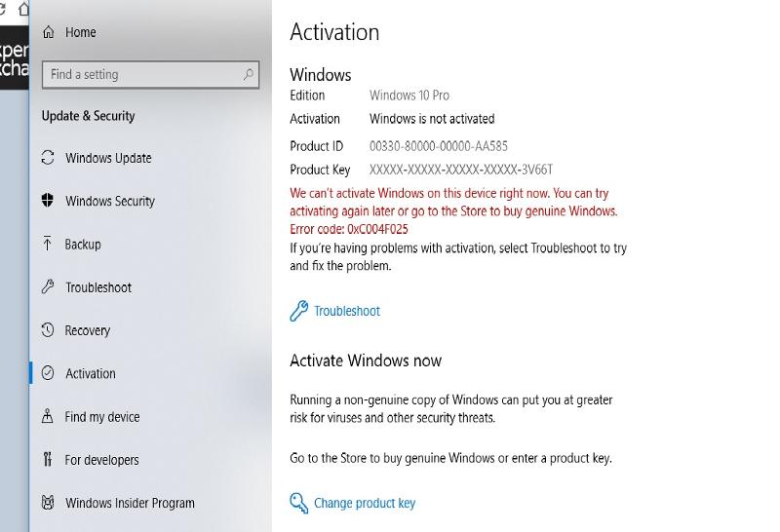Run the activation Troubleshoot link
This screenshot has height=532, width=780.
coord(347,311)
